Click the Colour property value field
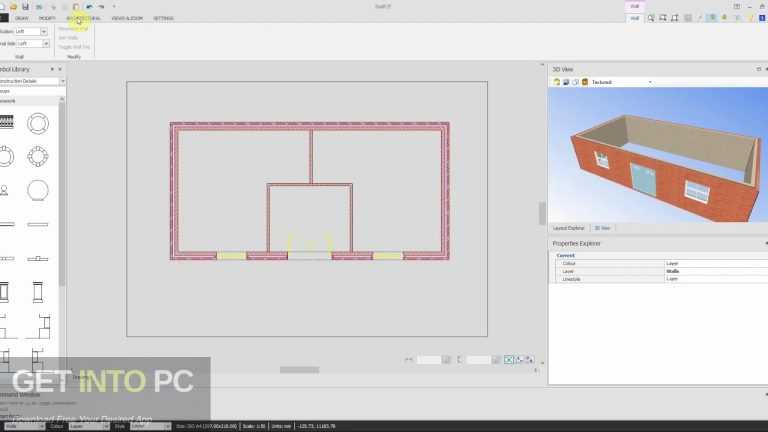The image size is (768, 432). tap(716, 264)
